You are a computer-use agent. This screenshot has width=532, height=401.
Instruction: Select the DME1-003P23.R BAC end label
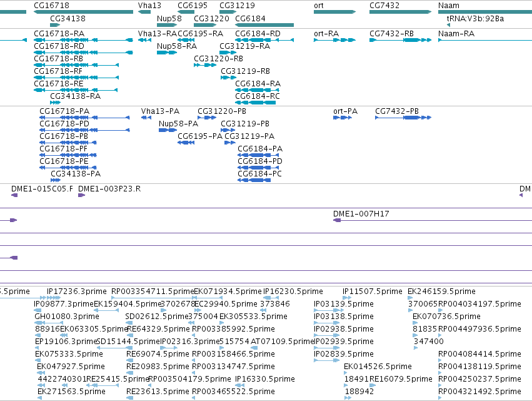[109, 189]
